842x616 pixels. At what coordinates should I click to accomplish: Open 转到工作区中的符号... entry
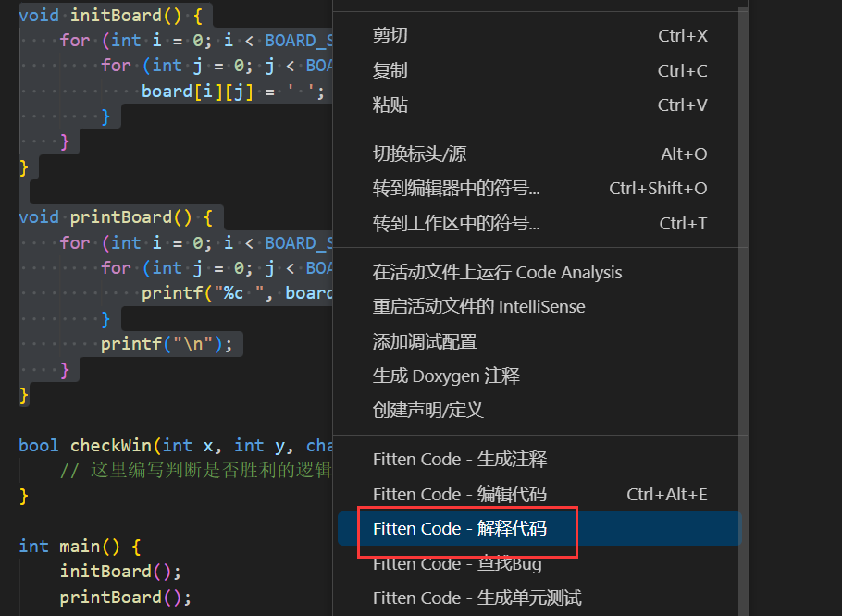(x=539, y=223)
